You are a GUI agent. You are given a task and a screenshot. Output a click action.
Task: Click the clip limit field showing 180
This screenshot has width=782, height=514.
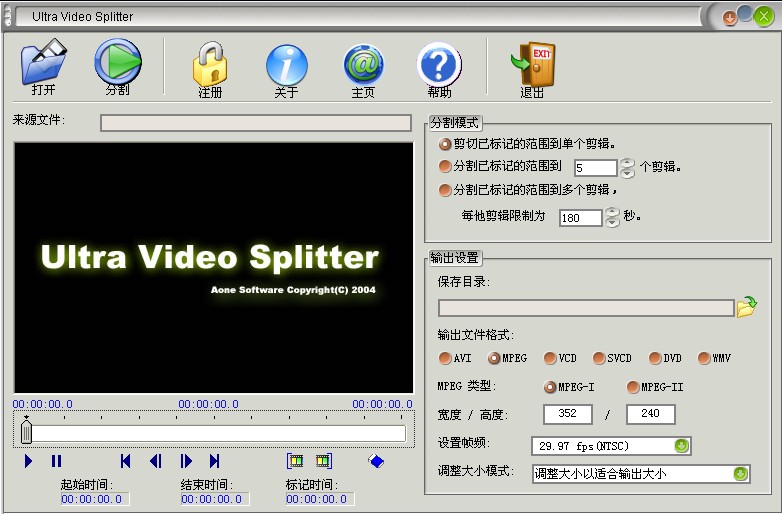581,218
